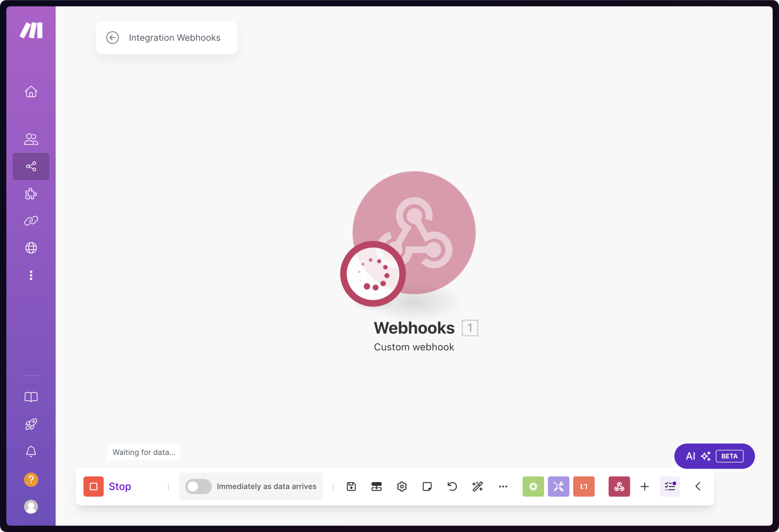Toggle Immediately as data arrives scheduling
The image size is (779, 532).
point(198,486)
